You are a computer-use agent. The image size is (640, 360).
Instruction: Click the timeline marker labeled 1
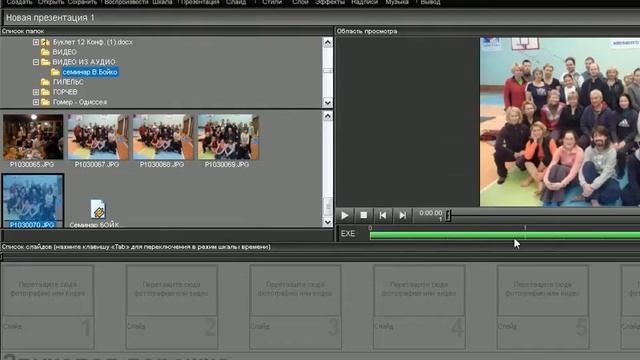click(x=525, y=227)
